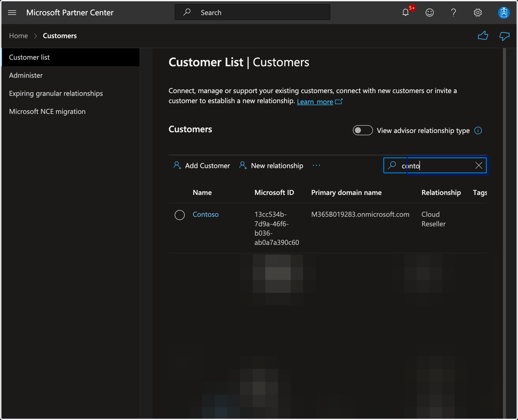This screenshot has width=518, height=420.
Task: Click the Relationship column header
Action: coord(441,193)
